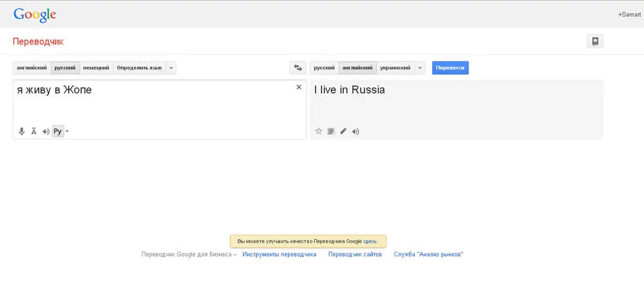Open the Phrasebook star icon at top right

(x=595, y=41)
